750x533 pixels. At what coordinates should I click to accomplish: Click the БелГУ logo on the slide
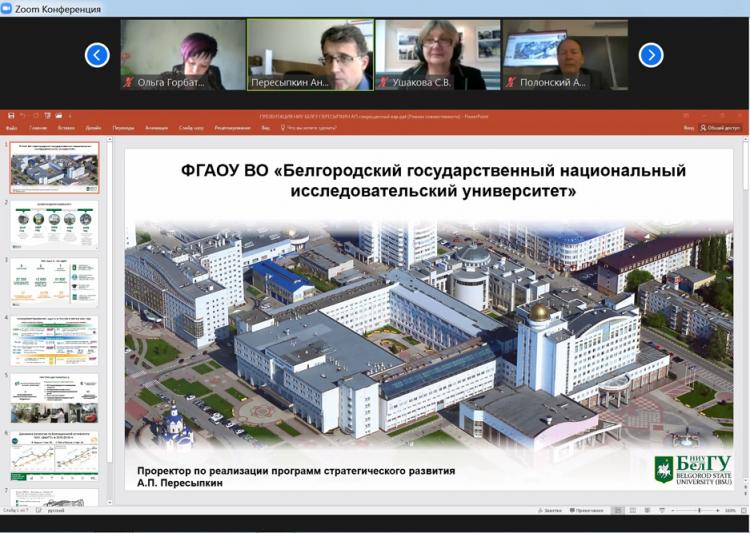[692, 468]
